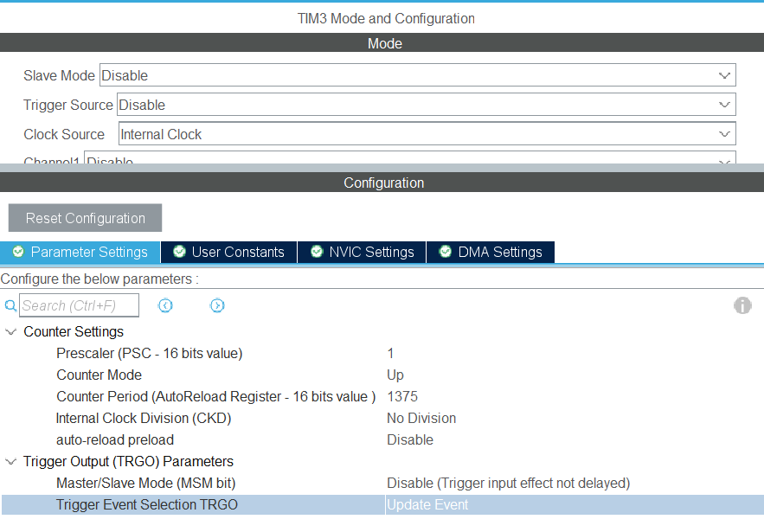The width and height of the screenshot is (764, 532).
Task: Go to next search result arrow icon
Action: 217,305
